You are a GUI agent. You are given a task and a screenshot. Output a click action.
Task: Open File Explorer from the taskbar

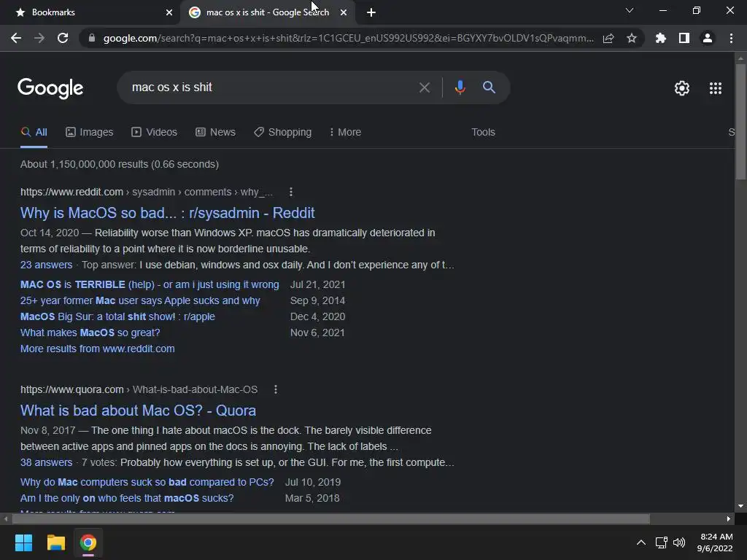click(55, 542)
